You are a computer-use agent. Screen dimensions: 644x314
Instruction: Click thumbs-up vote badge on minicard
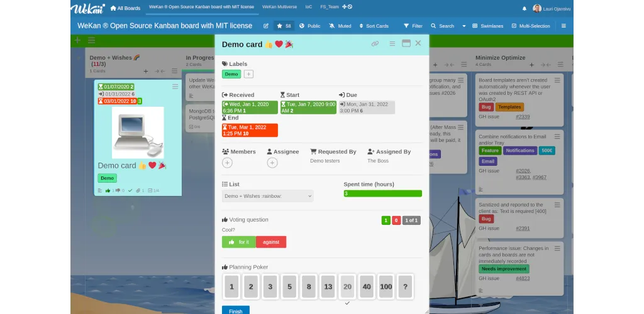[109, 191]
